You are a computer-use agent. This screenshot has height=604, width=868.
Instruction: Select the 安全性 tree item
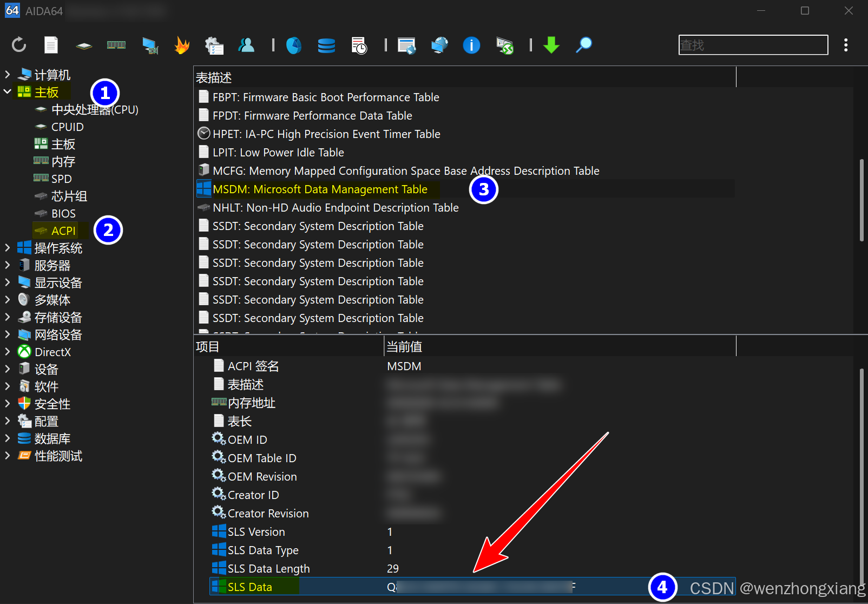click(x=52, y=404)
